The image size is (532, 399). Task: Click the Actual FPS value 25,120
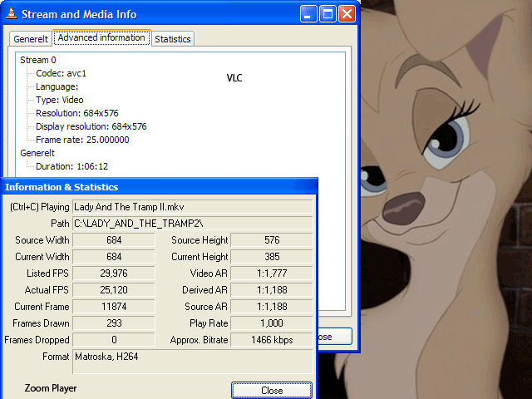(x=114, y=290)
